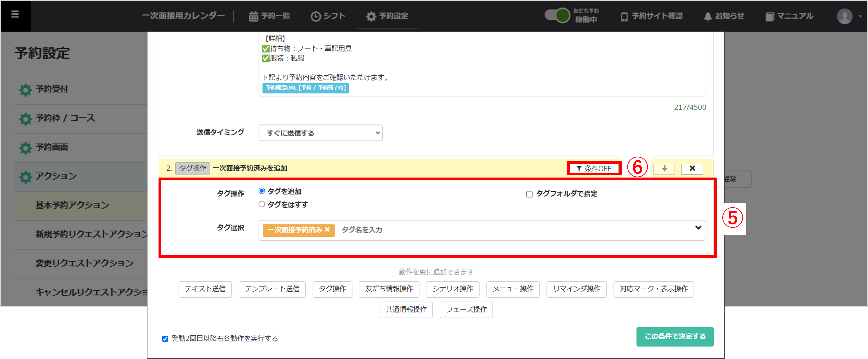
Task: Click the phone icon for 予約サイト確認
Action: [624, 17]
